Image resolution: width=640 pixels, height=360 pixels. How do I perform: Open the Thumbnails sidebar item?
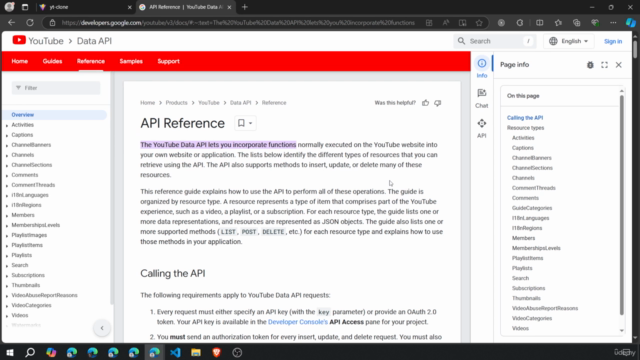point(26,285)
